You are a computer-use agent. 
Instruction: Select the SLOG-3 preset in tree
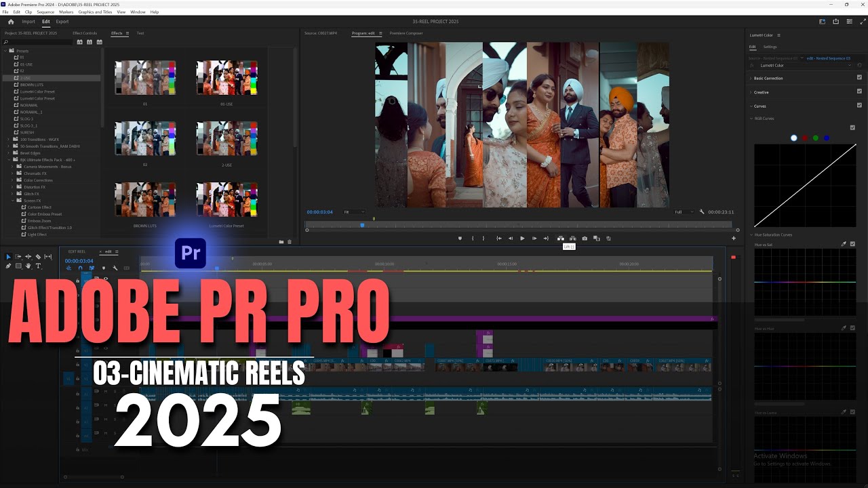point(26,119)
